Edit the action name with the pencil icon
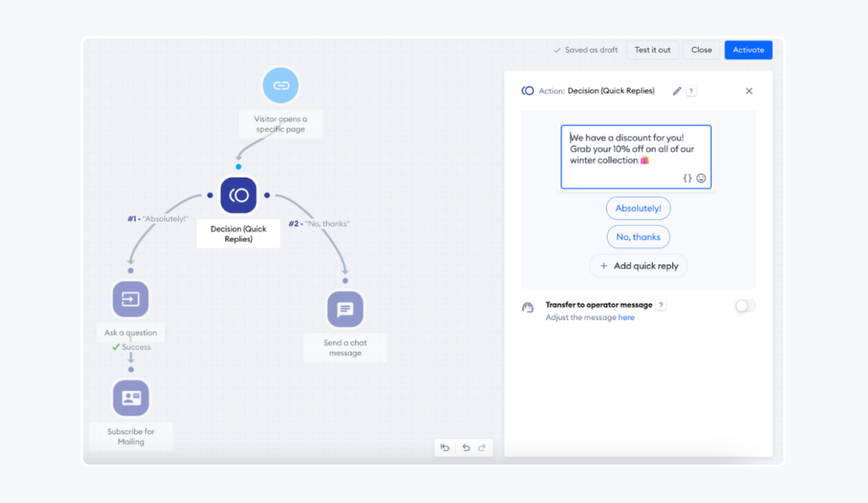This screenshot has width=868, height=503. click(x=676, y=90)
